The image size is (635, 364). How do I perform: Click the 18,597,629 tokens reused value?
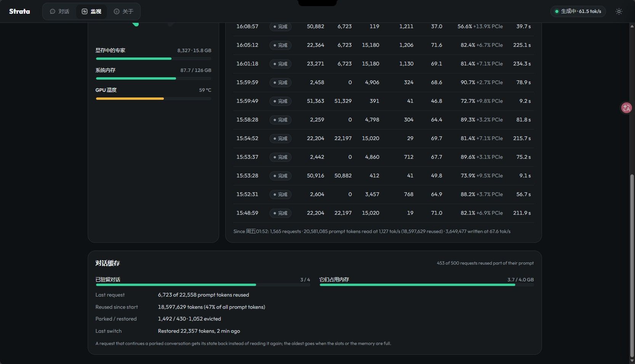coord(211,307)
